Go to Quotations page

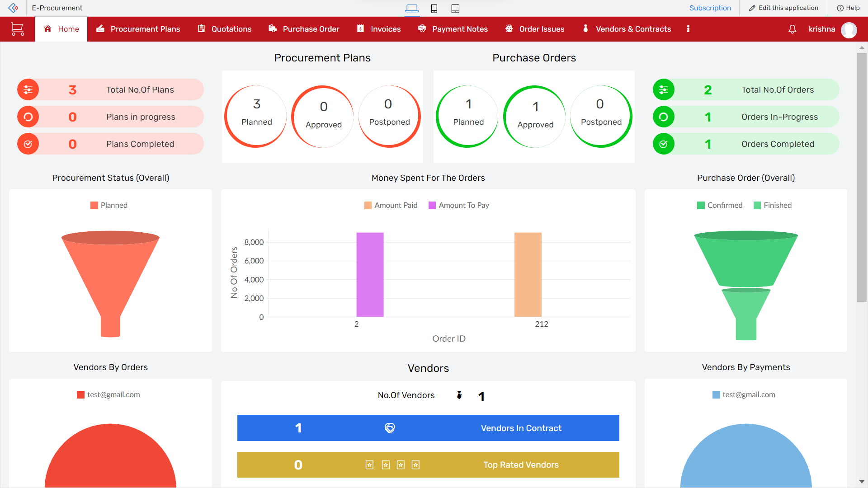225,29
